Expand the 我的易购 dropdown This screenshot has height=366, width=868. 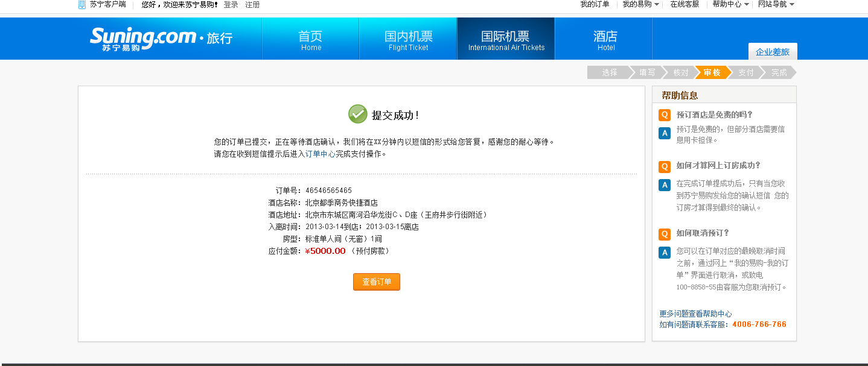coord(640,4)
